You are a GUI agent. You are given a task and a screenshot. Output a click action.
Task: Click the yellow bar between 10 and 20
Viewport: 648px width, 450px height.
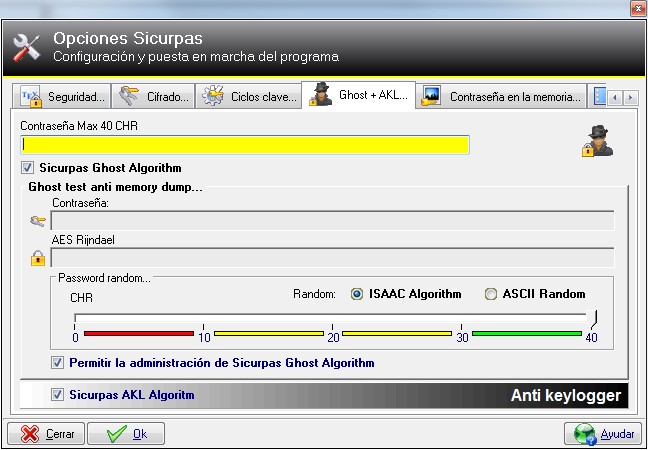tap(269, 333)
